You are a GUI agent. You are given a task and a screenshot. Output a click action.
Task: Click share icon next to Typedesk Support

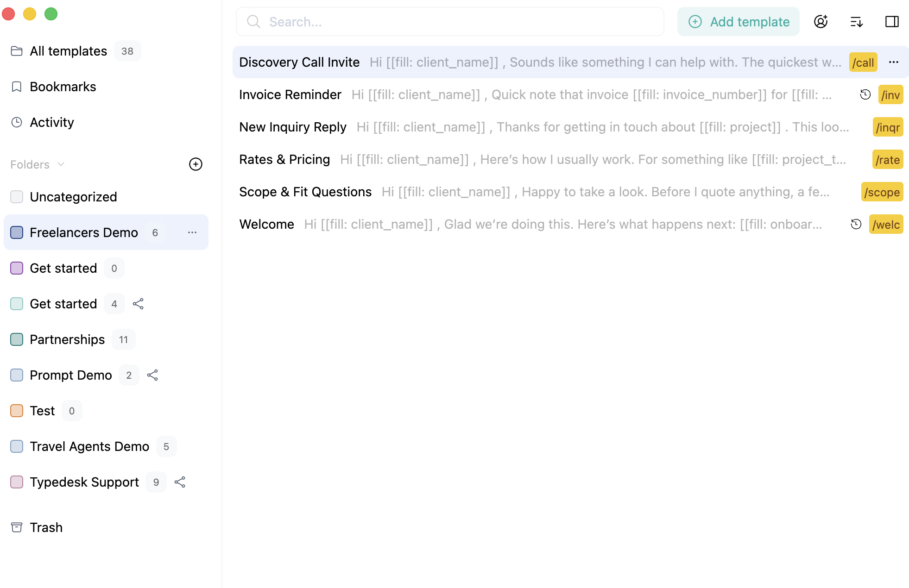(x=180, y=482)
